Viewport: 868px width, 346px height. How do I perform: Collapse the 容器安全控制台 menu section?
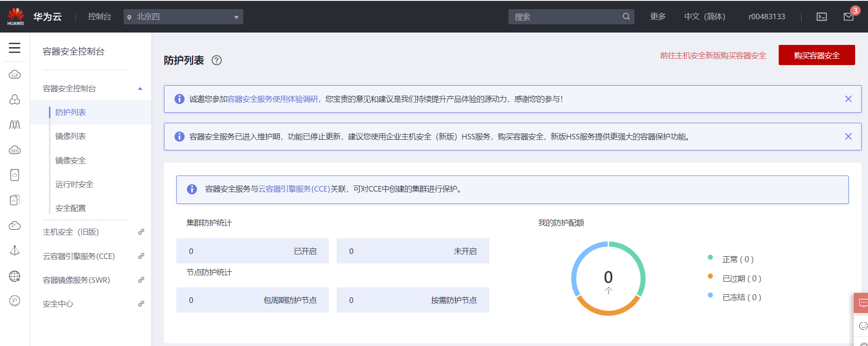click(140, 88)
